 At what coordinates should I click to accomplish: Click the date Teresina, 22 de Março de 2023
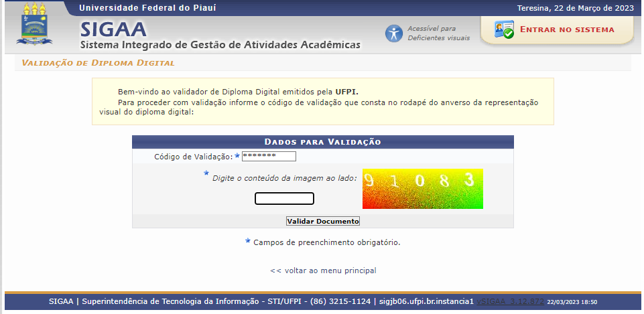[576, 8]
